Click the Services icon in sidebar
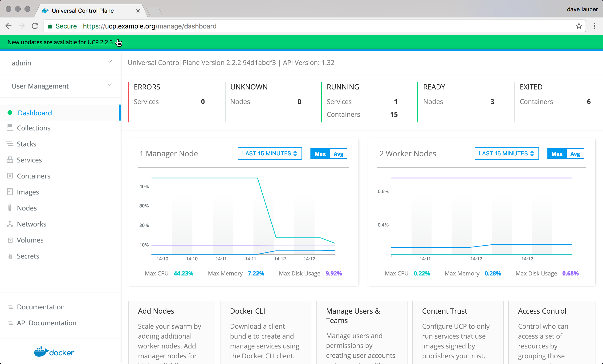The width and height of the screenshot is (603, 364). (x=10, y=160)
